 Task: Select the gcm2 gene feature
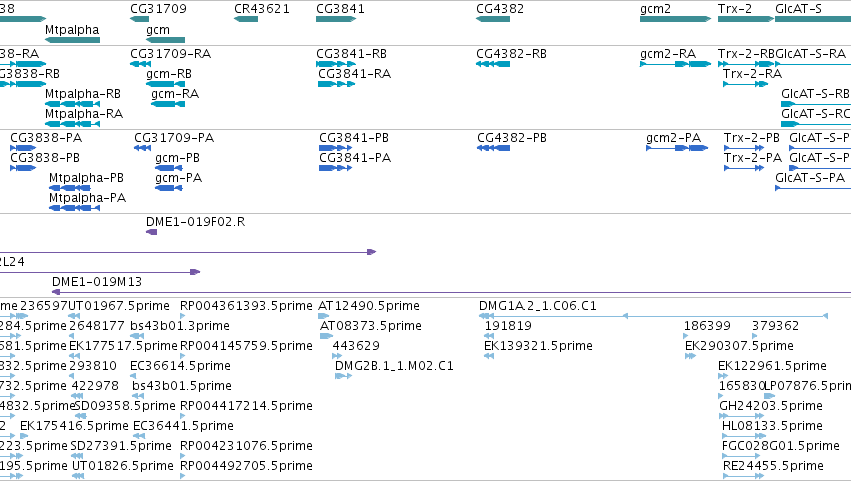click(x=675, y=19)
